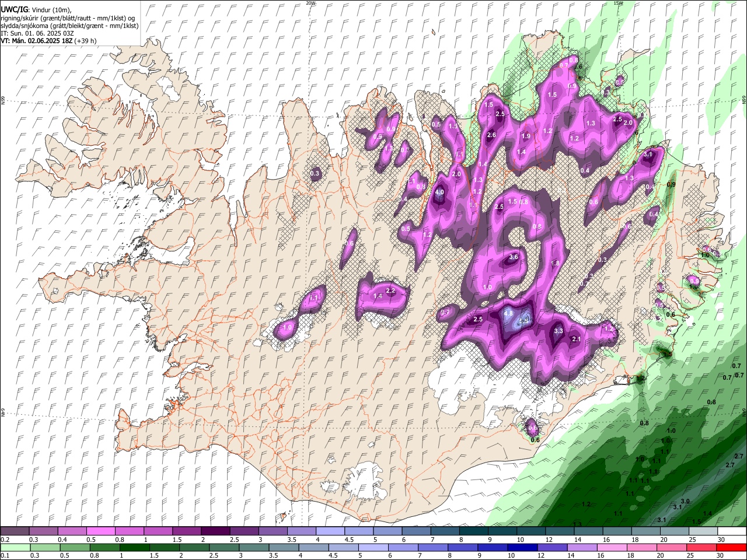
Task: Select the '1.9' precipitation value on the map
Action: point(526,136)
